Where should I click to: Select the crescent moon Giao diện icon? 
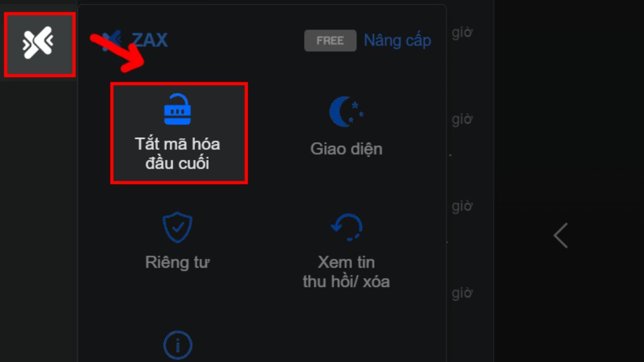pos(346,112)
